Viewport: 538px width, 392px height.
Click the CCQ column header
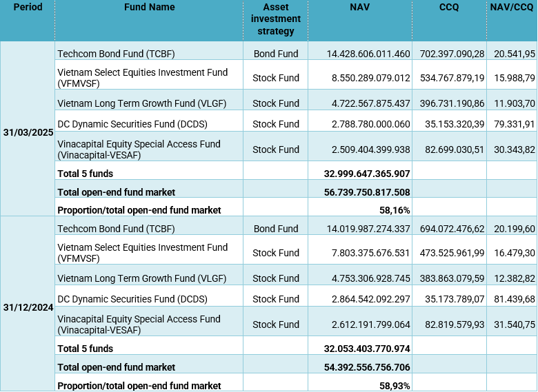pos(448,8)
